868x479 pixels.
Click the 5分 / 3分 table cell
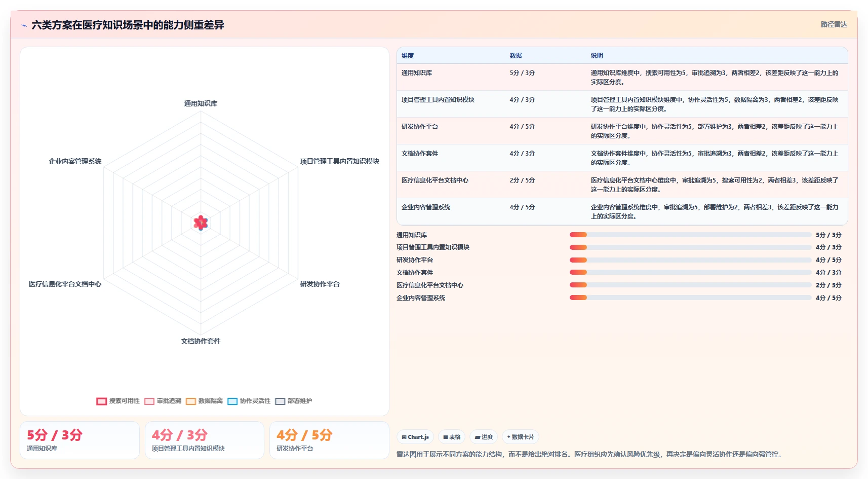[522, 73]
